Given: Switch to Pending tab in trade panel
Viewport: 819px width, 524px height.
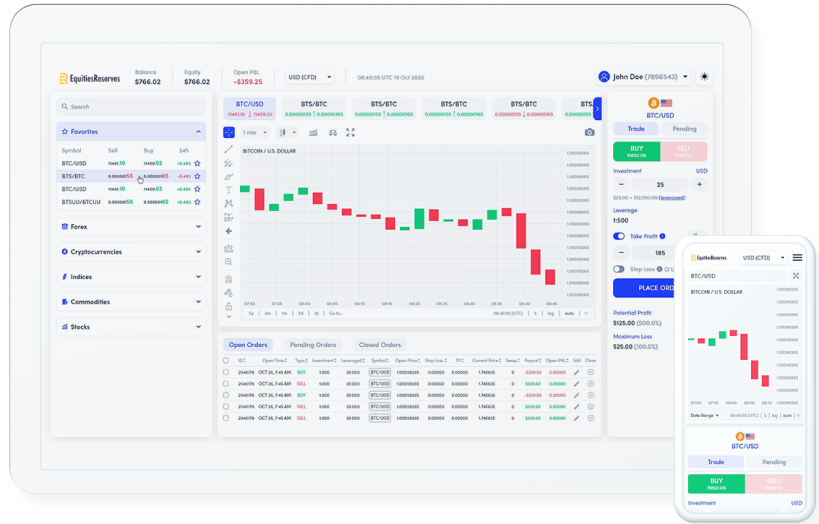Looking at the screenshot, I should pyautogui.click(x=684, y=129).
